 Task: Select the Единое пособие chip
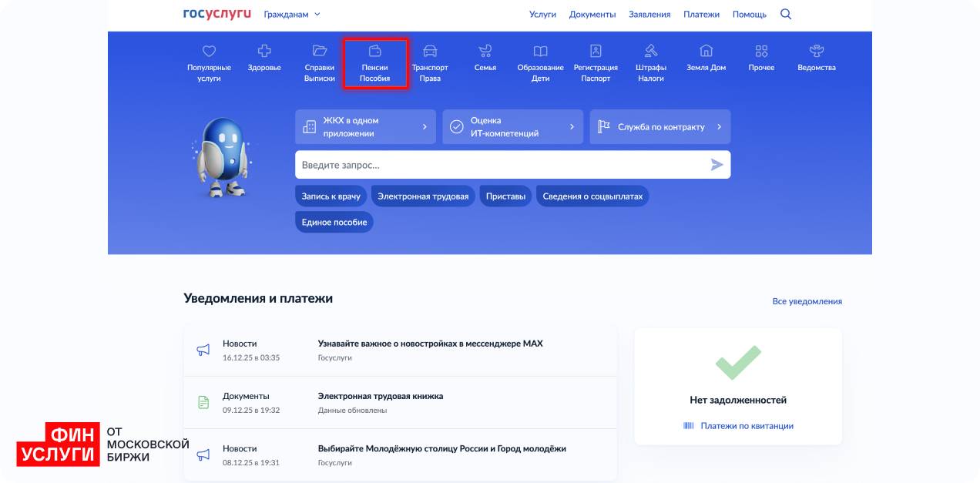point(334,222)
